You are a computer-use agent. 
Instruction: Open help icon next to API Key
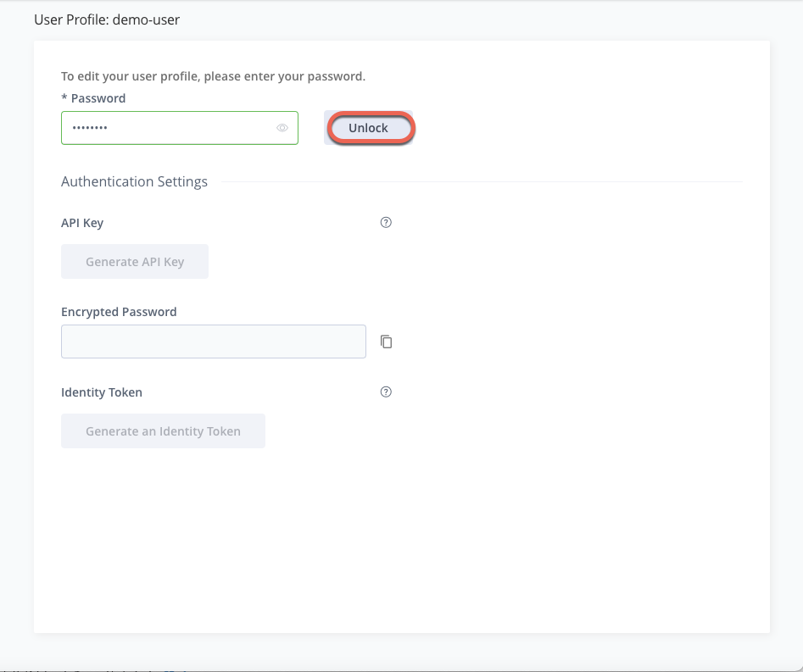point(386,222)
